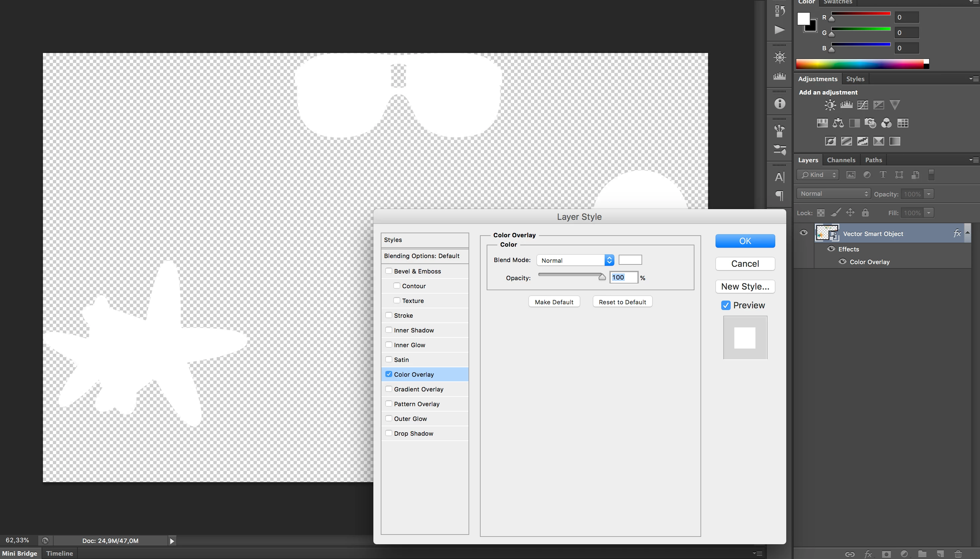Open the Timeline tab
The height and width of the screenshot is (559, 980).
click(60, 553)
